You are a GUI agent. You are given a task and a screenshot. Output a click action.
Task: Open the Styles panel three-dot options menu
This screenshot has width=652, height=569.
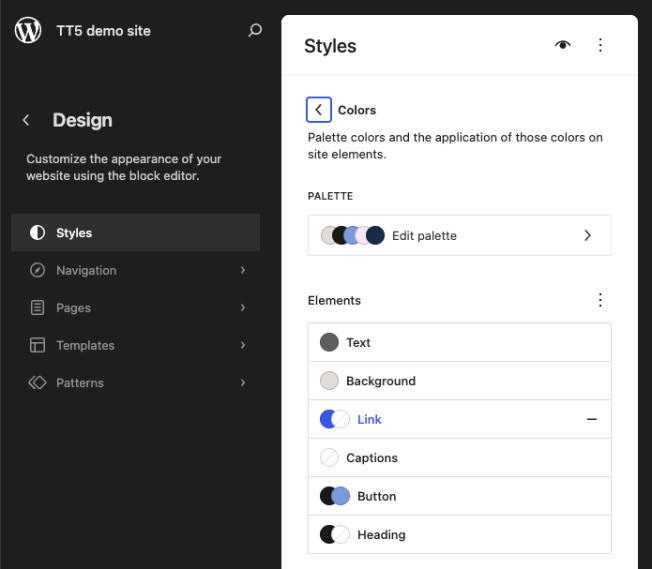click(x=600, y=45)
